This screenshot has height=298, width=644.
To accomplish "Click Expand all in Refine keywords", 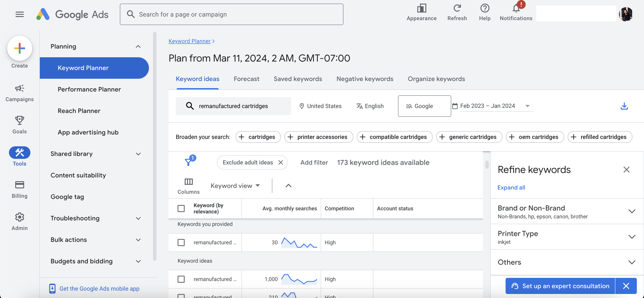I will click(511, 187).
